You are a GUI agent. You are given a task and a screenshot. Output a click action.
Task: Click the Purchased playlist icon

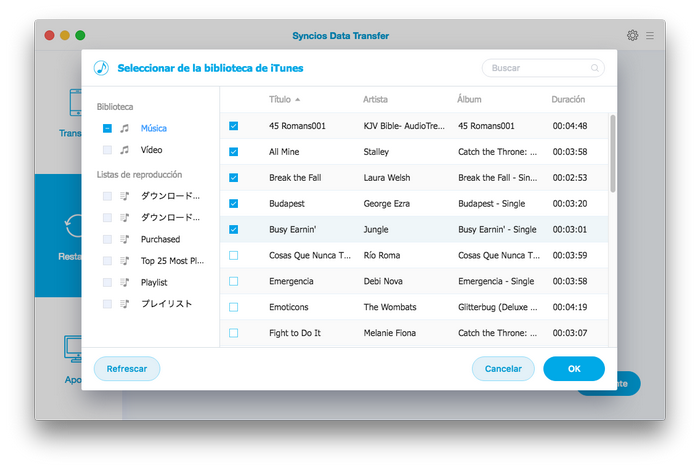(x=125, y=239)
